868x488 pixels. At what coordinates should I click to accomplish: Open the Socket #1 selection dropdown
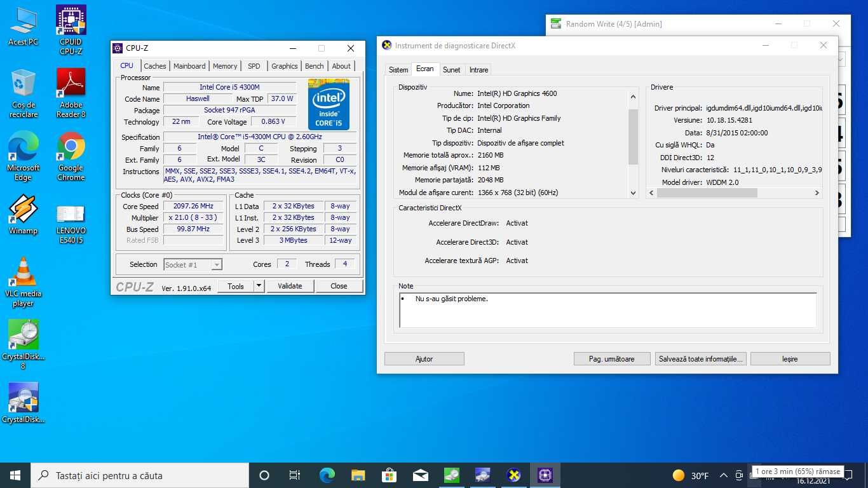point(193,265)
